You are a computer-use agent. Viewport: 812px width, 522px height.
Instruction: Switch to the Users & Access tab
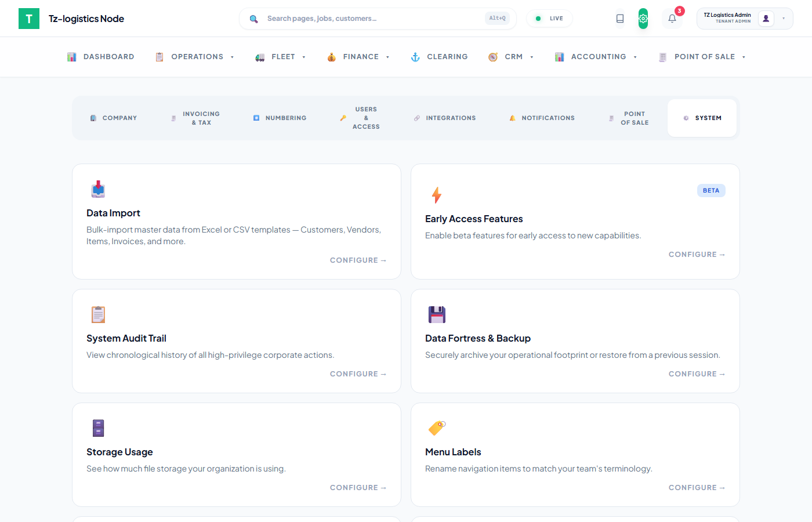click(x=360, y=118)
